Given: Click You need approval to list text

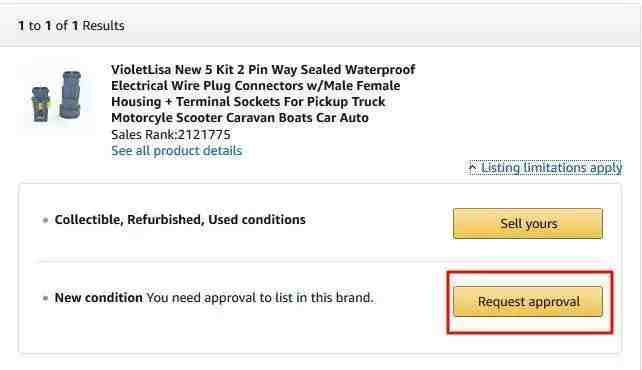Looking at the screenshot, I should [x=260, y=298].
